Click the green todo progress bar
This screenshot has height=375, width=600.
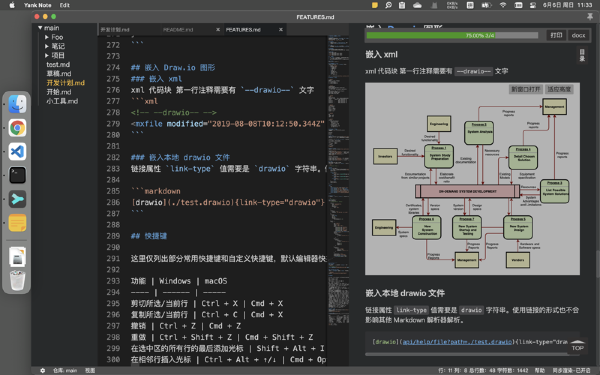coord(452,35)
